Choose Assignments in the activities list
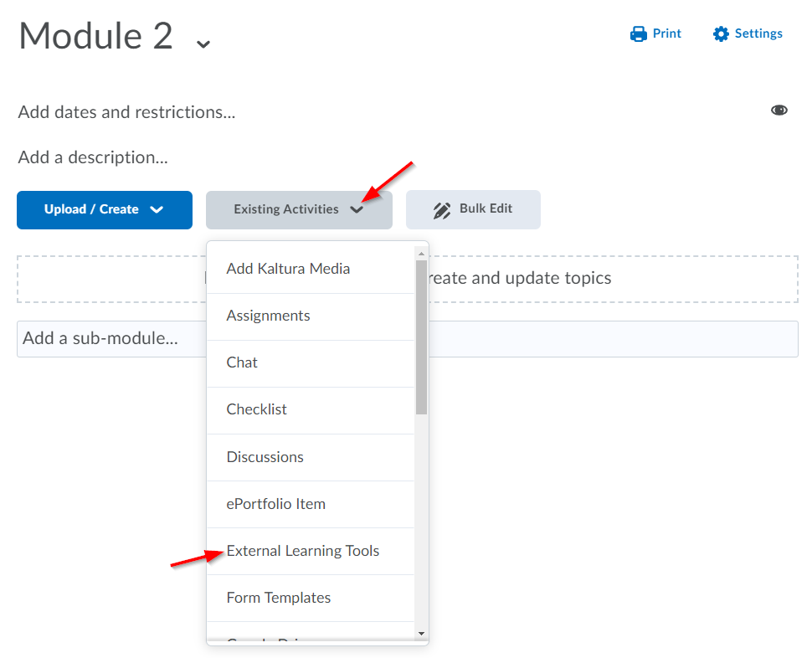 268,316
